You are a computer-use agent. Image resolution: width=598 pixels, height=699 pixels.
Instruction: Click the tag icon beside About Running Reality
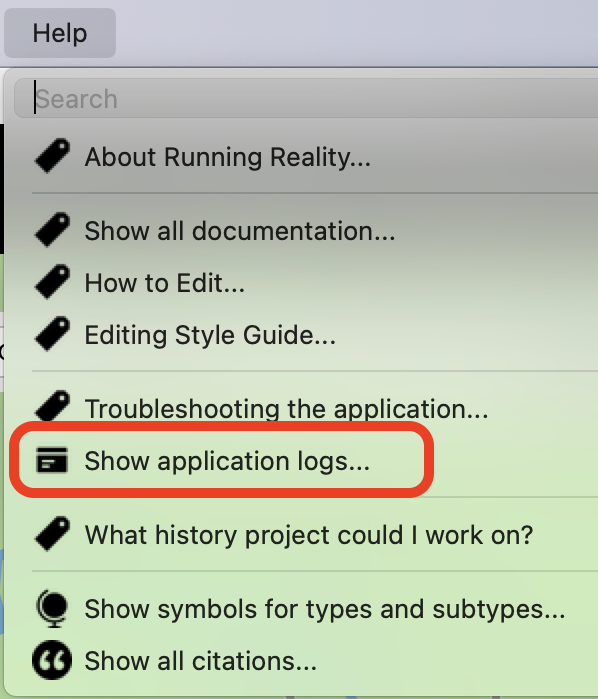coord(52,156)
